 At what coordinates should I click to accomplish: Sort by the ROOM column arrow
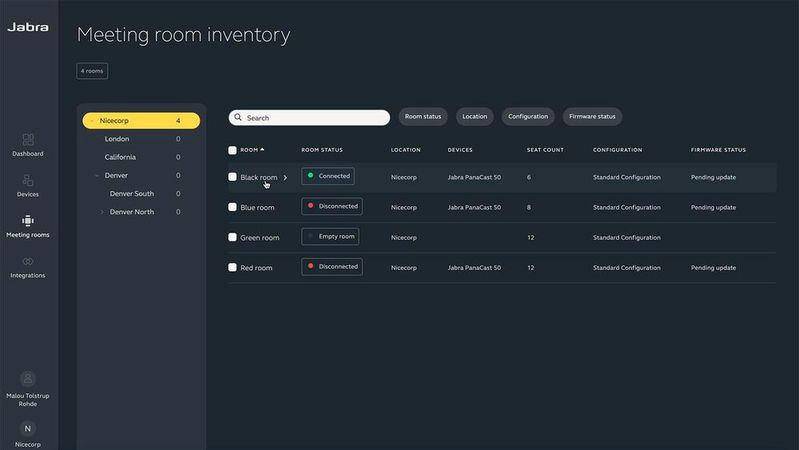262,149
